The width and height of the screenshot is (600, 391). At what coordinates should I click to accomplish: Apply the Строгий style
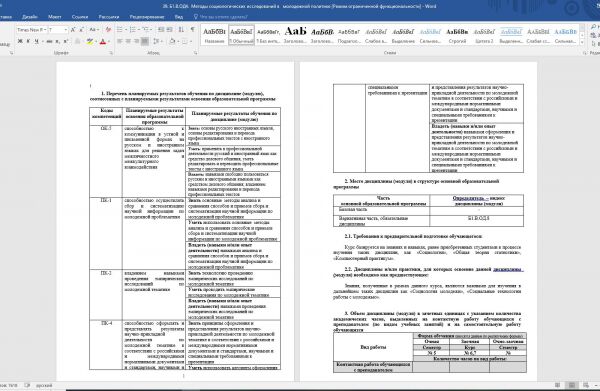pyautogui.click(x=457, y=35)
